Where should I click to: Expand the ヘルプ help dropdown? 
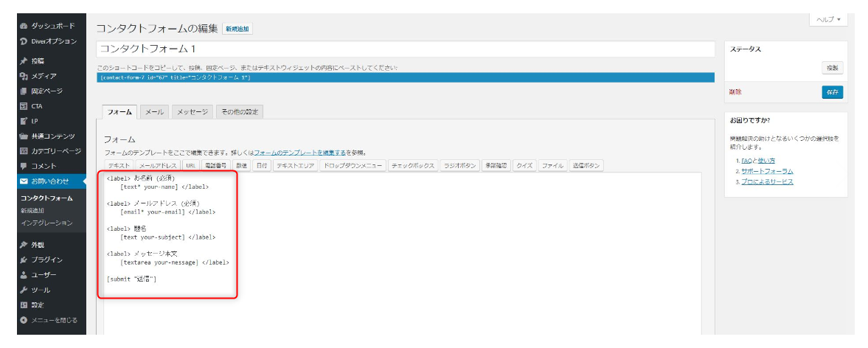pos(829,19)
